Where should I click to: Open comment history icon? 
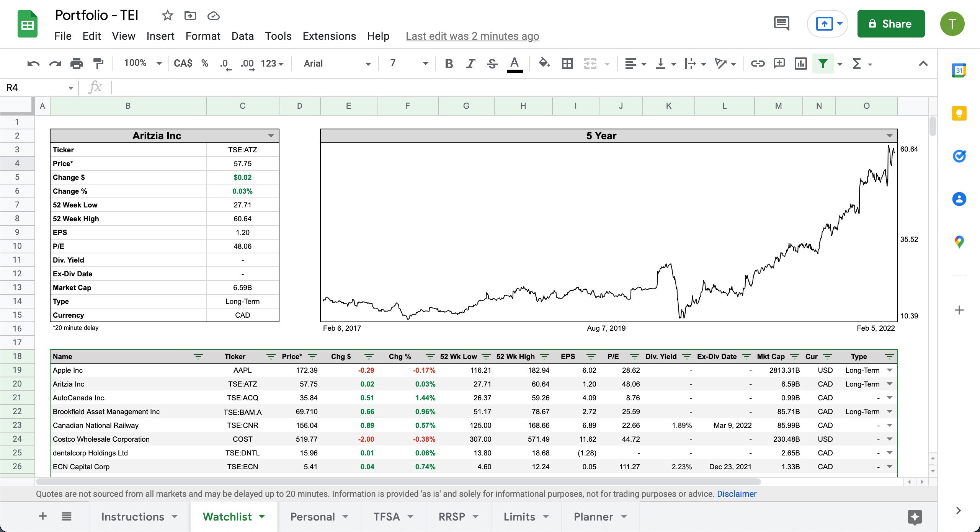point(781,24)
